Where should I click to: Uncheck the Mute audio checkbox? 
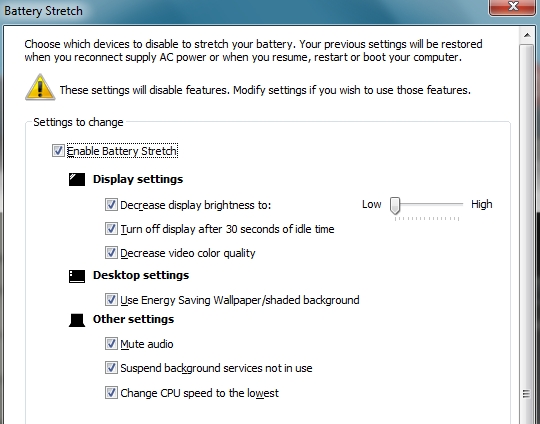111,343
